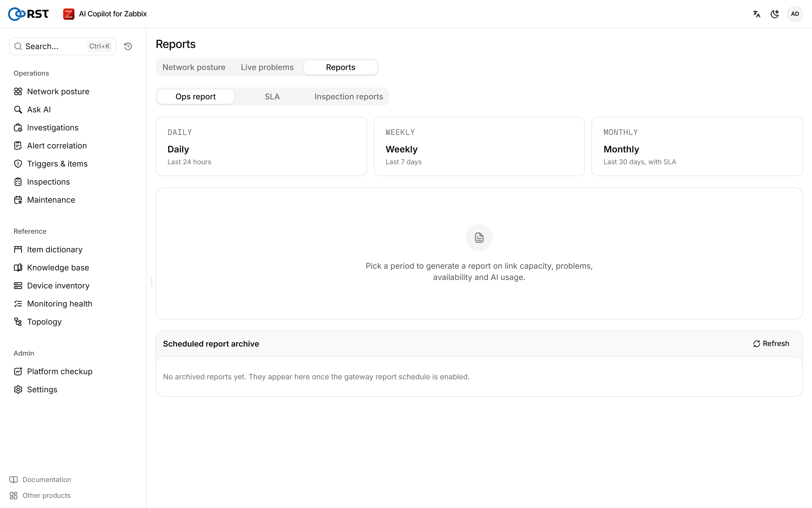
Task: Open the Other products link
Action: click(40, 495)
